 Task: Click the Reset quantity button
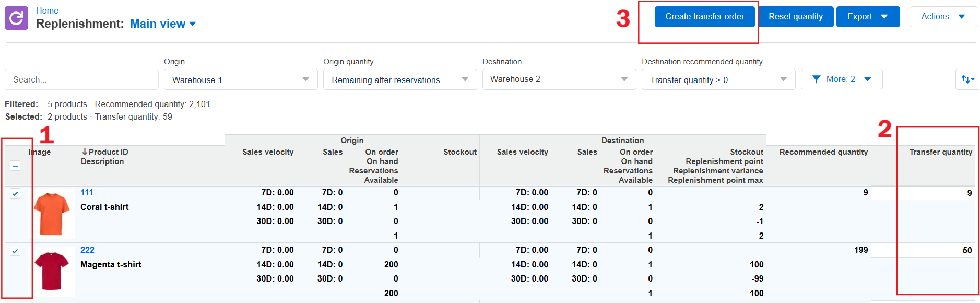coord(796,17)
